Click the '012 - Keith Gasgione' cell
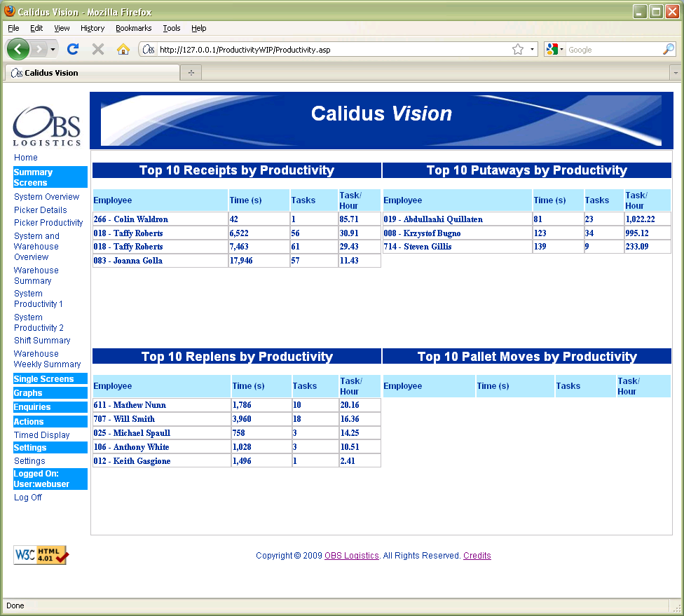Viewport: 684px width, 616px height. [161, 460]
